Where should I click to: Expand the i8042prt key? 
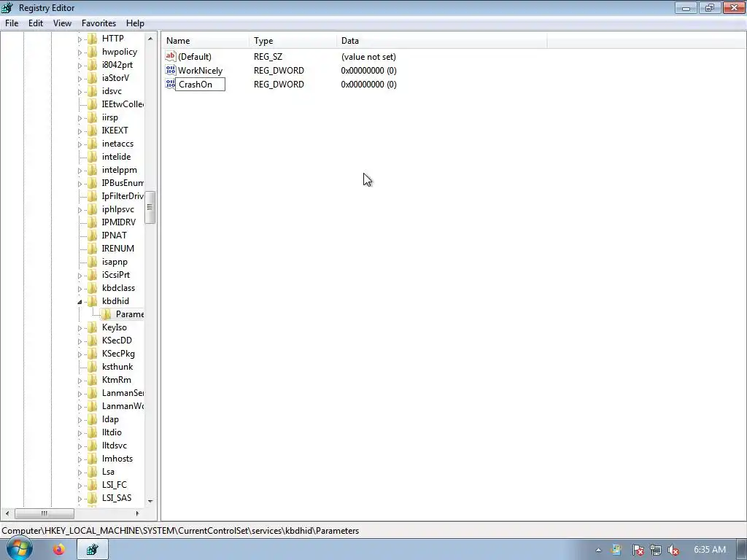[x=80, y=65]
